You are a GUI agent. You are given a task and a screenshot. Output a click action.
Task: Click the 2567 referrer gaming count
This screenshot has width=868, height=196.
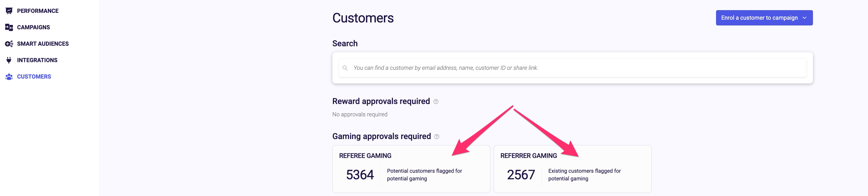pos(521,175)
